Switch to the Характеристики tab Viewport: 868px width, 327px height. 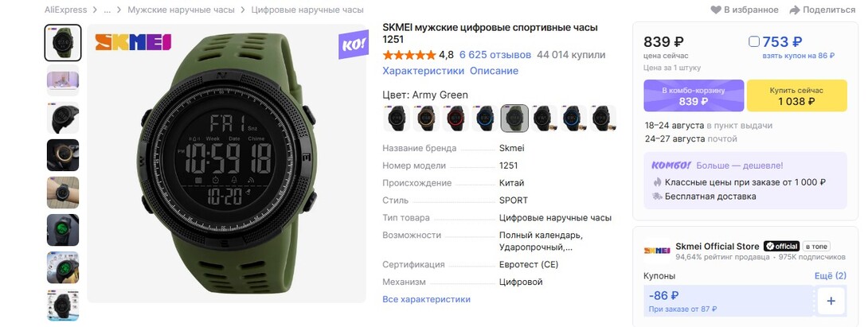pos(424,71)
